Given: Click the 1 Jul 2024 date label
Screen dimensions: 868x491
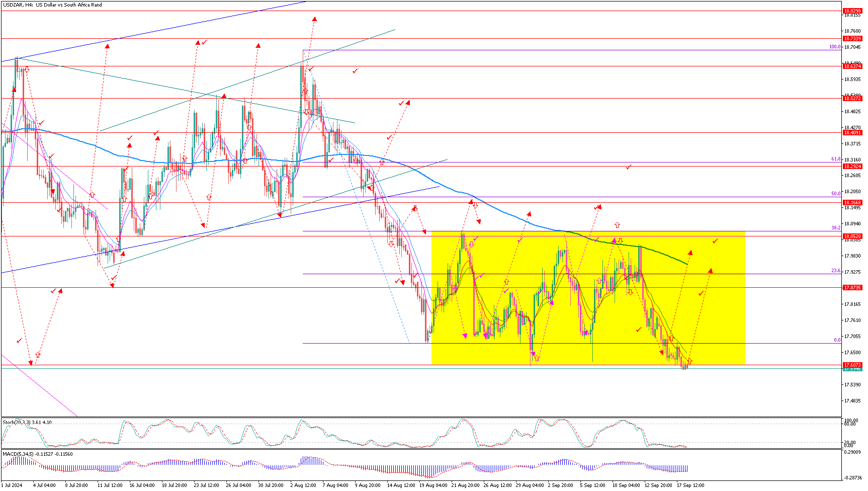Looking at the screenshot, I should (12, 485).
